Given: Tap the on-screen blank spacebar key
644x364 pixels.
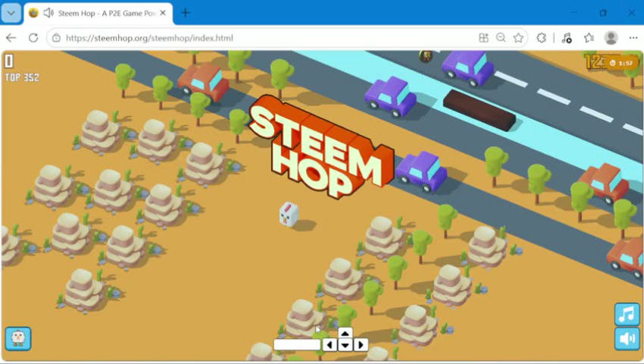Looking at the screenshot, I should (297, 345).
